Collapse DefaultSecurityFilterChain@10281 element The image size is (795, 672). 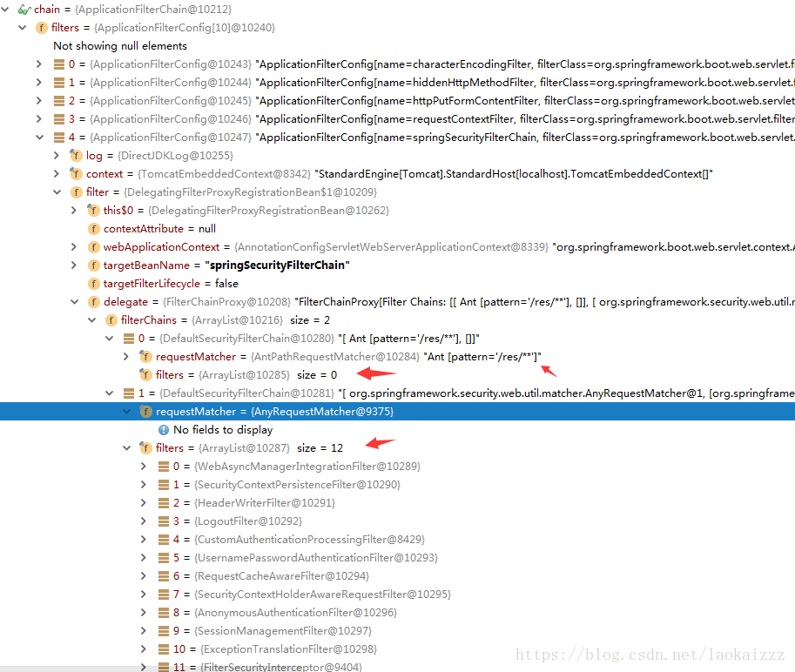pyautogui.click(x=109, y=393)
